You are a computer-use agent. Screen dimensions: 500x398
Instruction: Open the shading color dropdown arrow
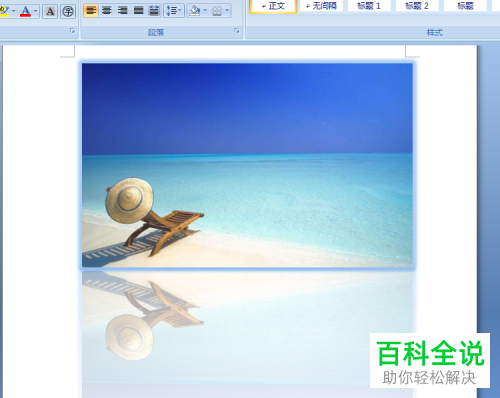205,11
